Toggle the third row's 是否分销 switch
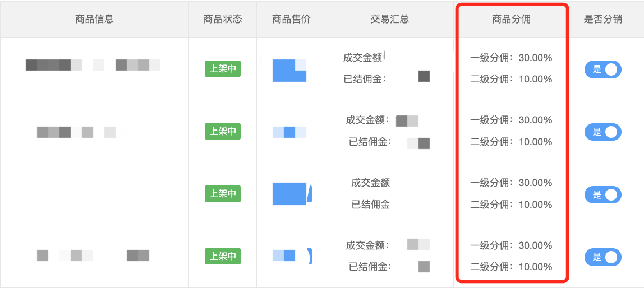 click(602, 194)
